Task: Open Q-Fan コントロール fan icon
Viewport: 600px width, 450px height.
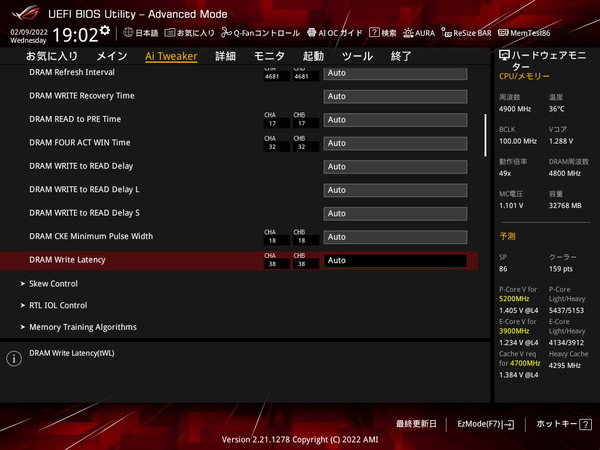Action: pyautogui.click(x=226, y=33)
